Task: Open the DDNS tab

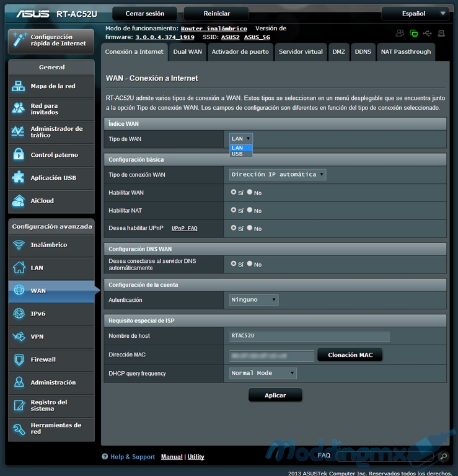Action: point(363,52)
